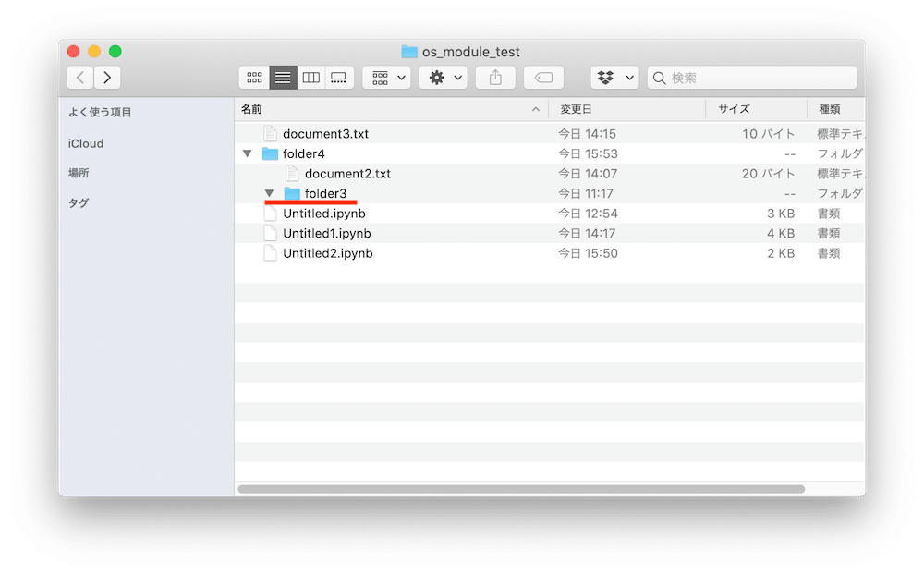Collapse the folder4 disclosure triangle

247,153
